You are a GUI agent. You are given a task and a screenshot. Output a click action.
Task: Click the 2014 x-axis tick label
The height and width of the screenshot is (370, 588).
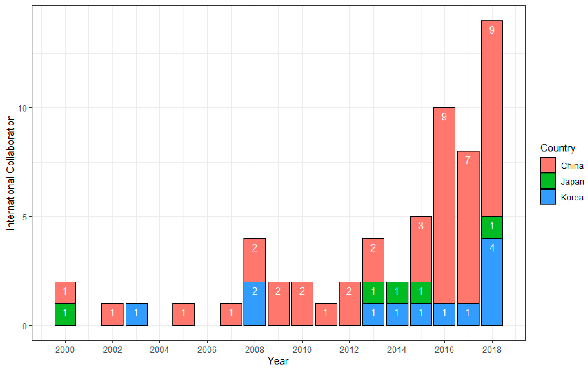[x=397, y=350]
